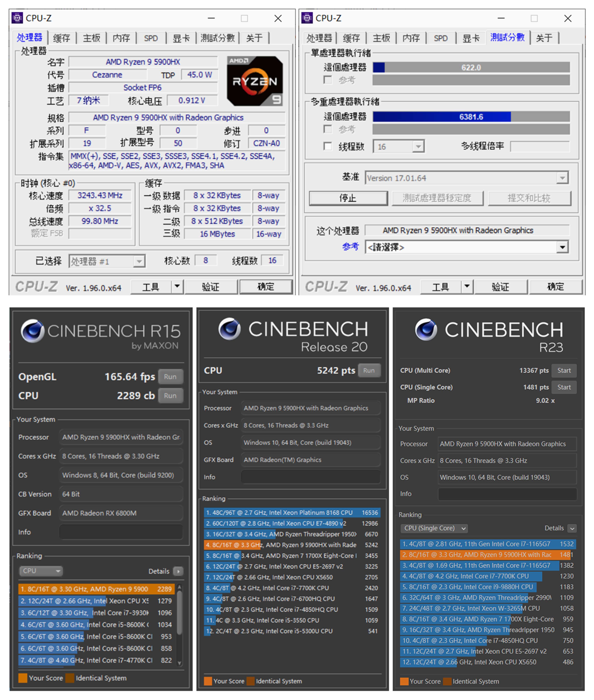Open the 已选择 处理器 #1 dropdown
Viewport: 594px width, 700px height.
(107, 261)
